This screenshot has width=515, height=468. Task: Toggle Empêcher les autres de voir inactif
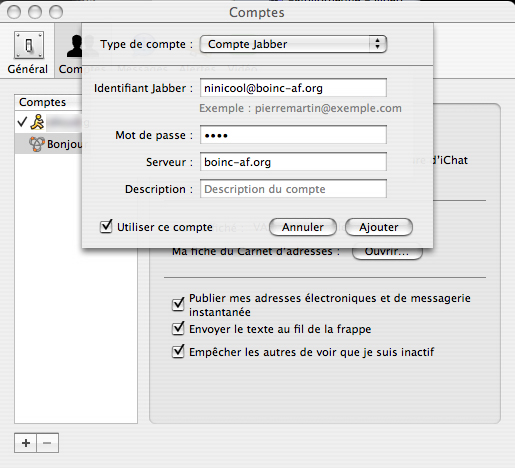(178, 351)
